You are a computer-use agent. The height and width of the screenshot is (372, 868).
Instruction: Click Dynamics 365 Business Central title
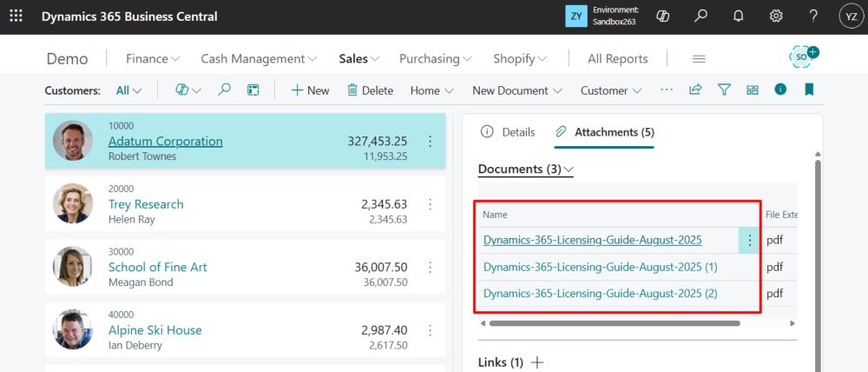click(129, 17)
